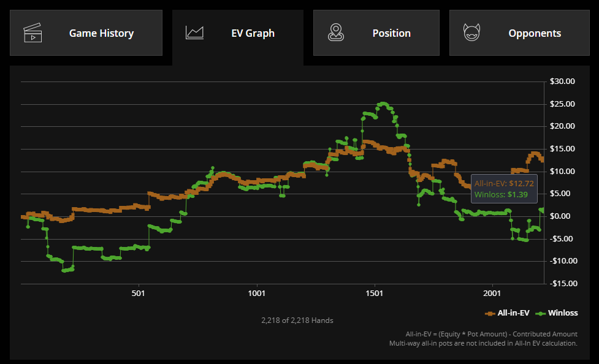Click the $5.00 y-axis label

pyautogui.click(x=560, y=194)
